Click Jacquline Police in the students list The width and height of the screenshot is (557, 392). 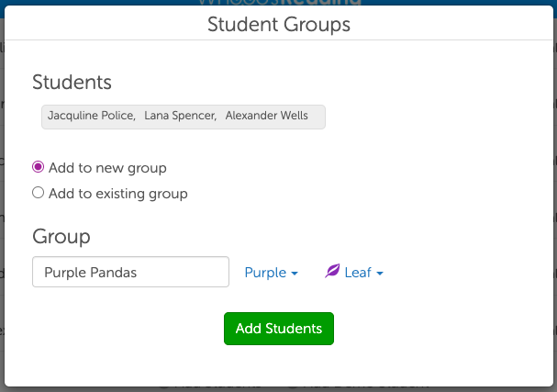point(91,117)
